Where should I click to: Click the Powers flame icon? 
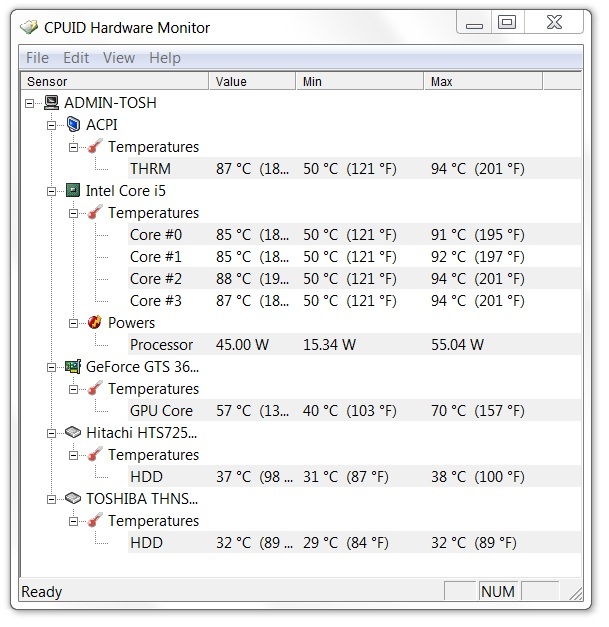click(x=94, y=322)
